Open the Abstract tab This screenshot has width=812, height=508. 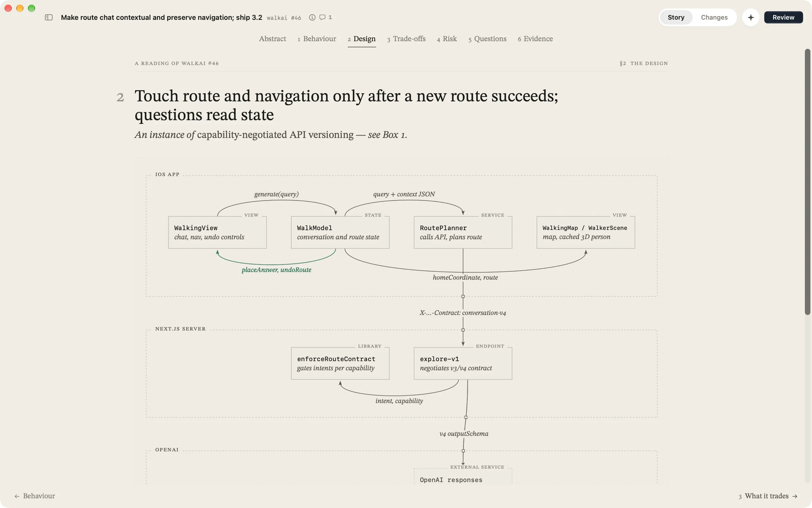272,39
